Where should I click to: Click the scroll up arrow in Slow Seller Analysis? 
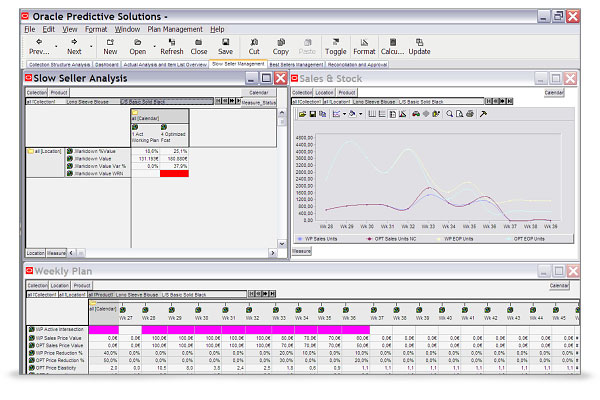click(282, 113)
